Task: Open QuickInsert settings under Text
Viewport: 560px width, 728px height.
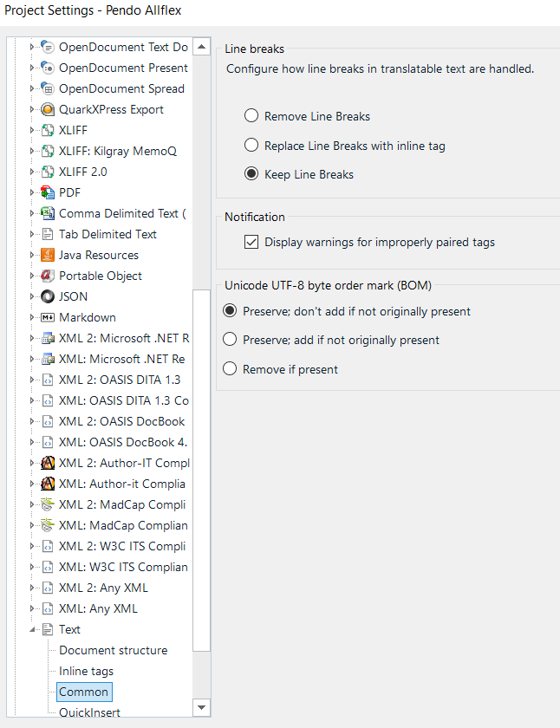Action: tap(89, 712)
